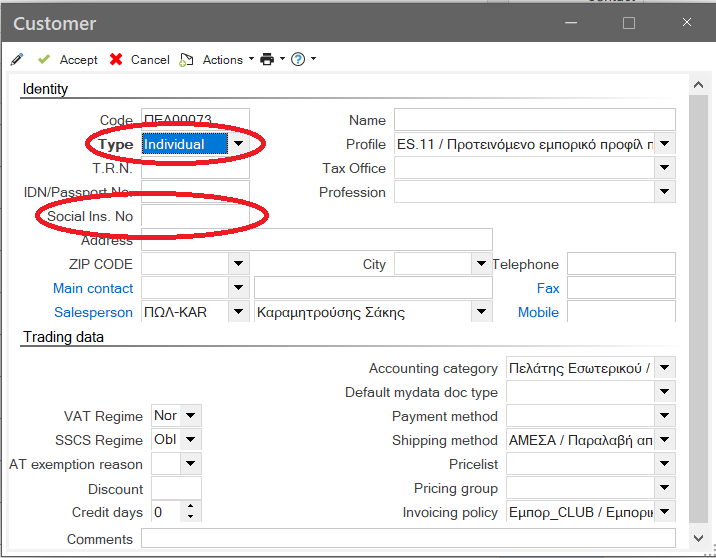
Task: Click the Cancel button label
Action: [150, 60]
